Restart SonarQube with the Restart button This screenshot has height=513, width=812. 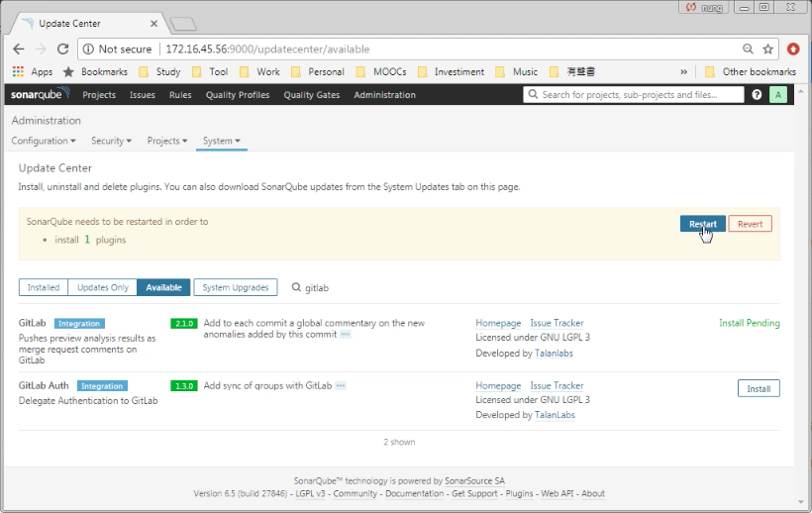point(703,224)
